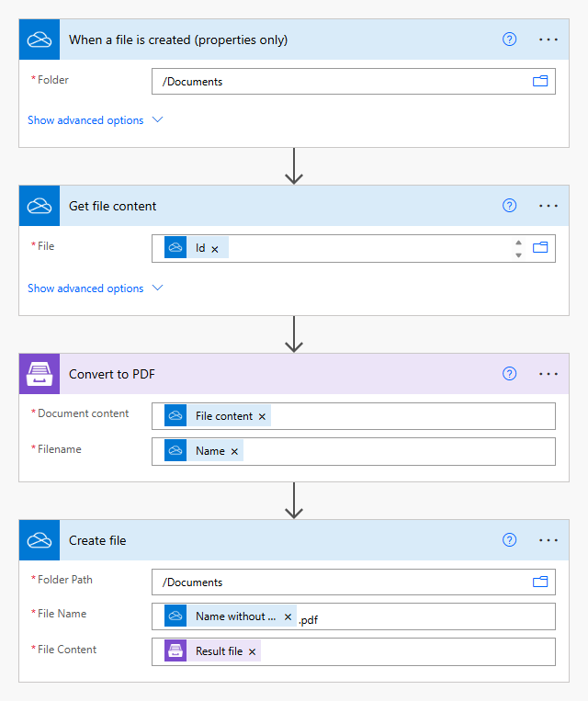Browse folder picker in trigger Folder field
Viewport: 588px width, 701px height.
(x=540, y=81)
